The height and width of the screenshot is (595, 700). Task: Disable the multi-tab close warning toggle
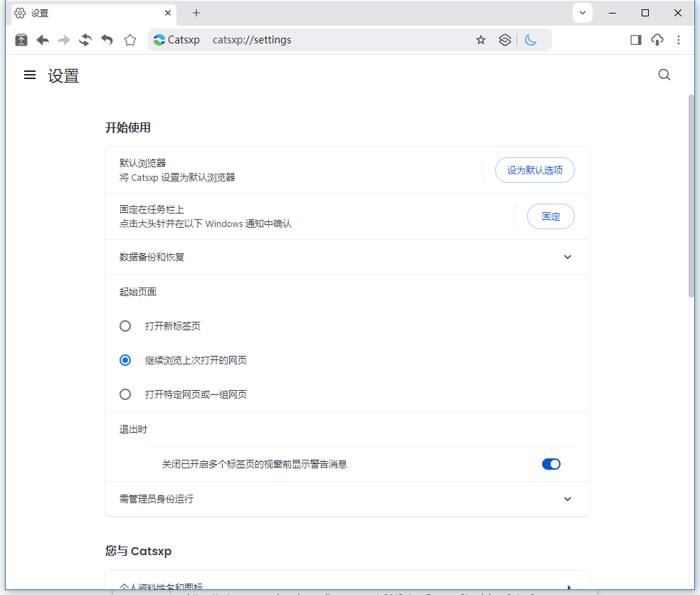pyautogui.click(x=551, y=463)
